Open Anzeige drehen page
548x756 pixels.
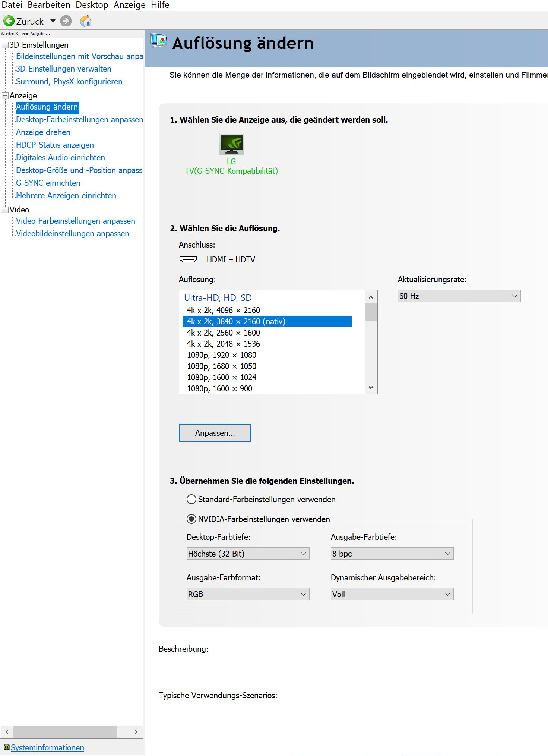click(x=43, y=132)
